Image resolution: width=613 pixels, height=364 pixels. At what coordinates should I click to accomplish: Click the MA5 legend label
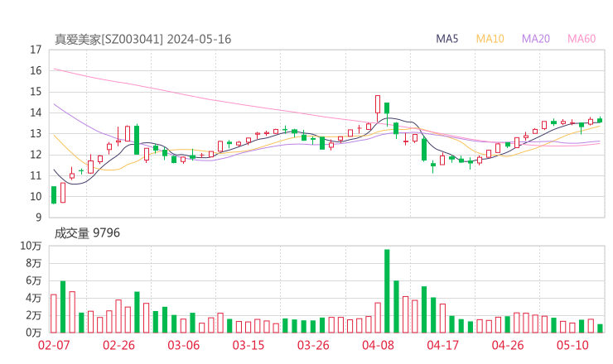point(446,39)
